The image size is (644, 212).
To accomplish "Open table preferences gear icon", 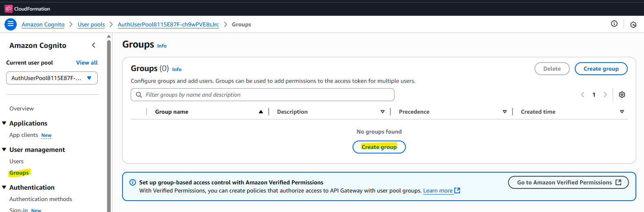I will pos(622,95).
